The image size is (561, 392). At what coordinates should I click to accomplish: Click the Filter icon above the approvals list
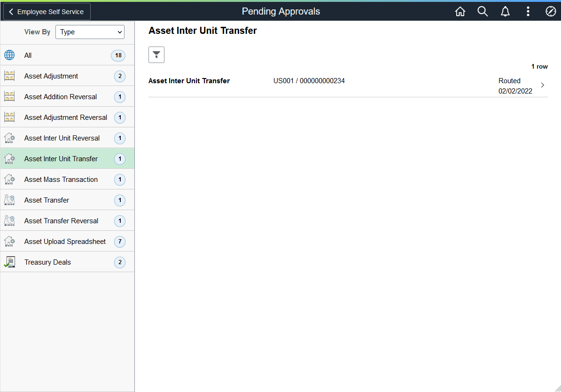coord(156,55)
